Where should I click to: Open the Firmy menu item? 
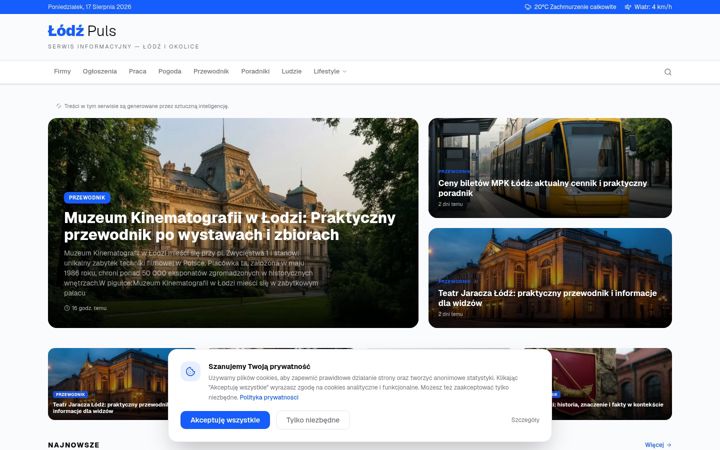(x=62, y=71)
